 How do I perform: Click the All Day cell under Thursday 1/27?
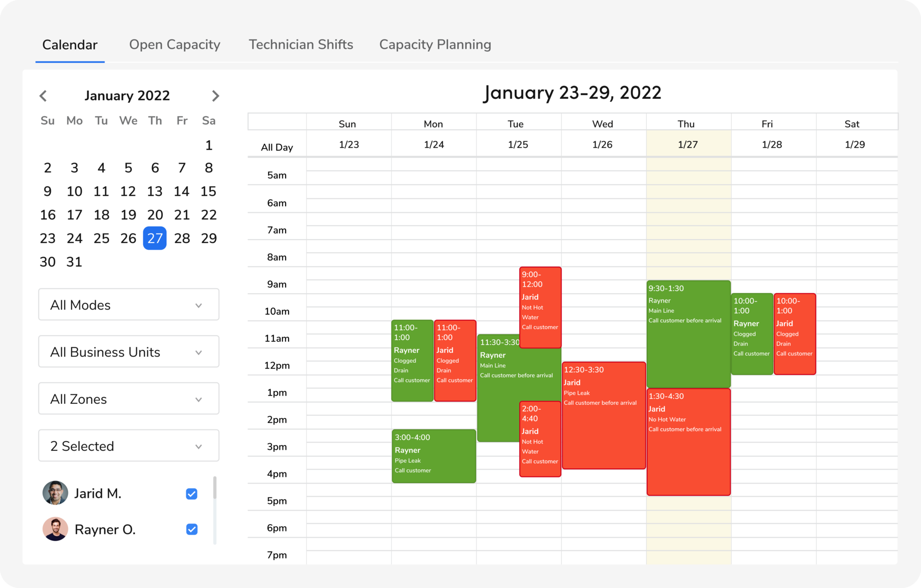click(688, 145)
